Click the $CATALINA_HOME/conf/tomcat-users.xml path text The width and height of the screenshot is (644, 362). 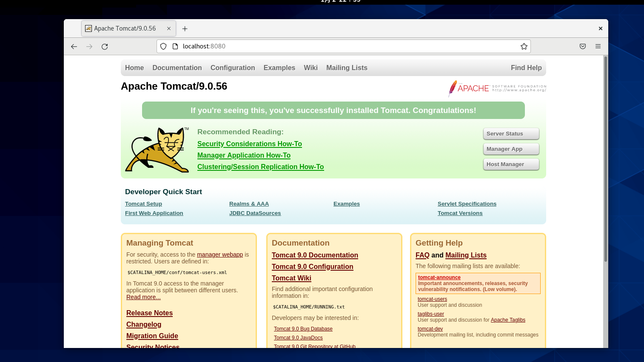point(177,272)
